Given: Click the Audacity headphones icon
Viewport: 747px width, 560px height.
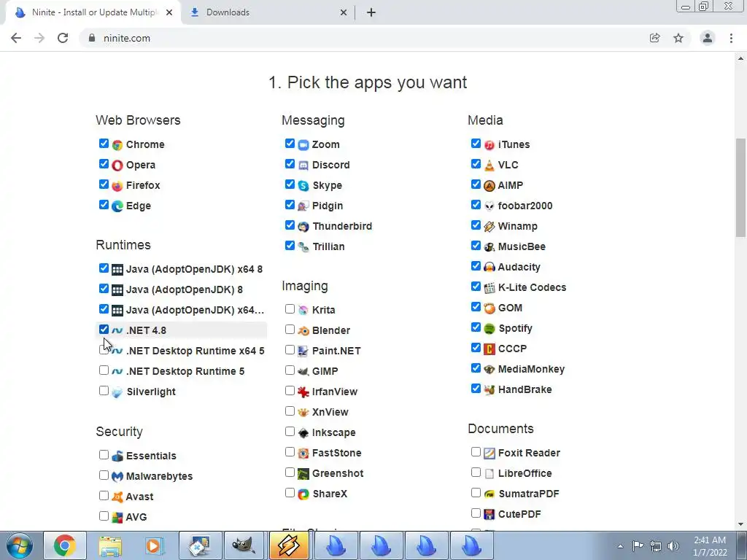Looking at the screenshot, I should 489,267.
